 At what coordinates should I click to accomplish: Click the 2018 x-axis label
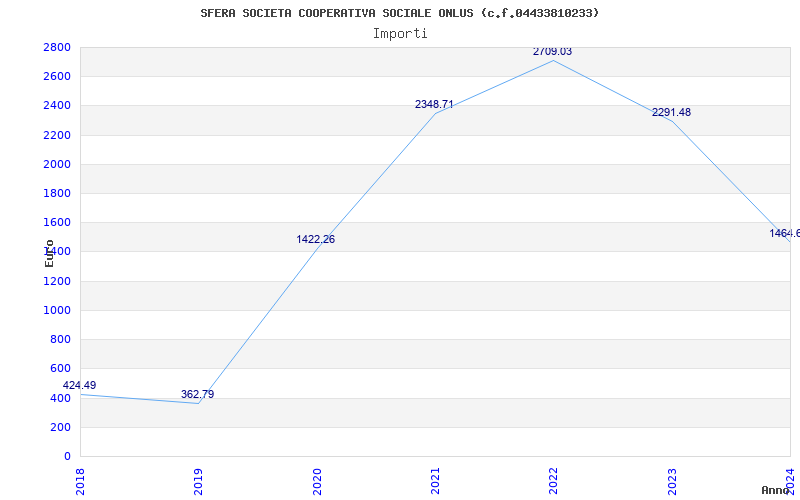click(80, 482)
